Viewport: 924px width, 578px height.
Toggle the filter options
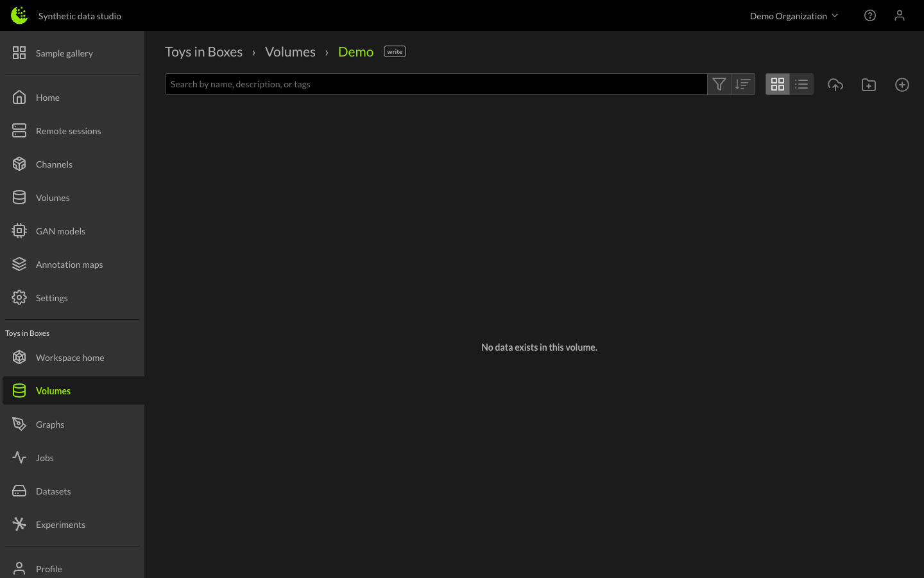pos(719,83)
